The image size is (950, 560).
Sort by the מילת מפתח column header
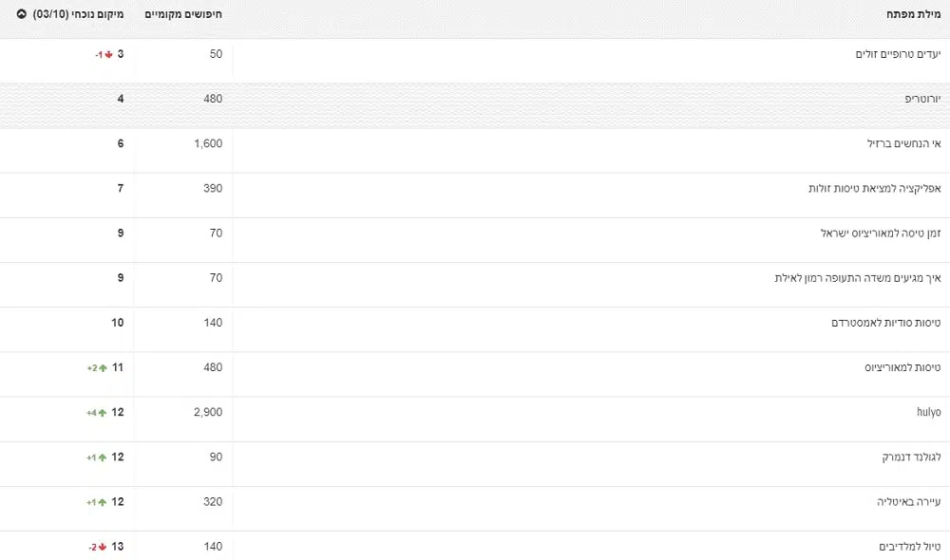tap(913, 14)
